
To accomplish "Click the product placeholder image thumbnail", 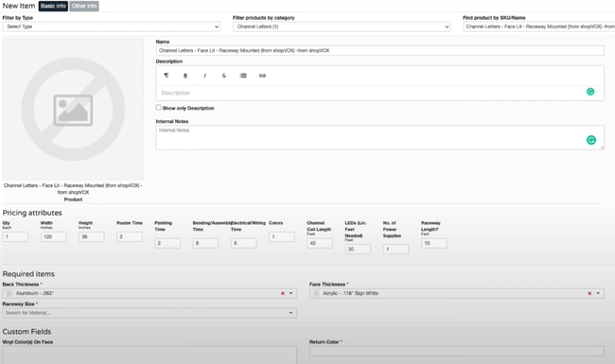I will click(x=74, y=109).
